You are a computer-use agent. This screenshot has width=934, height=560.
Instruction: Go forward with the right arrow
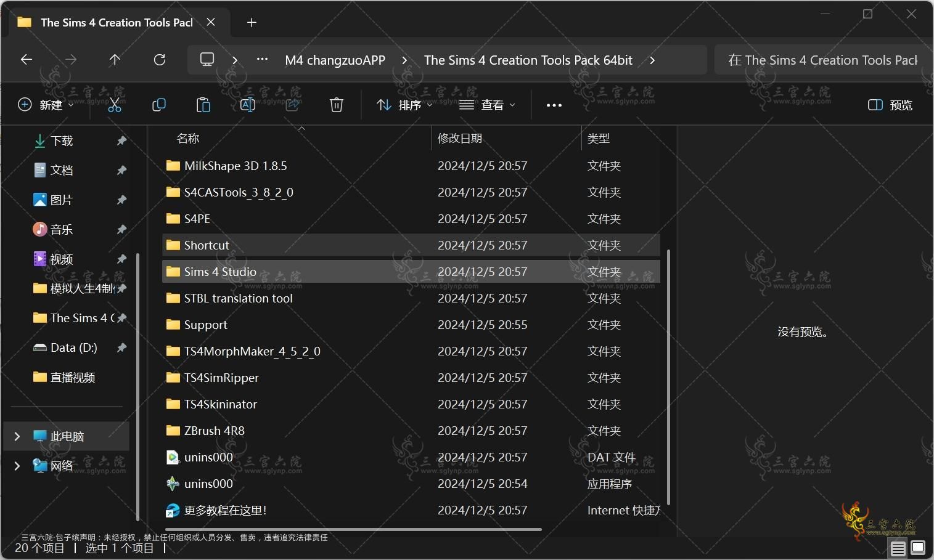tap(71, 60)
